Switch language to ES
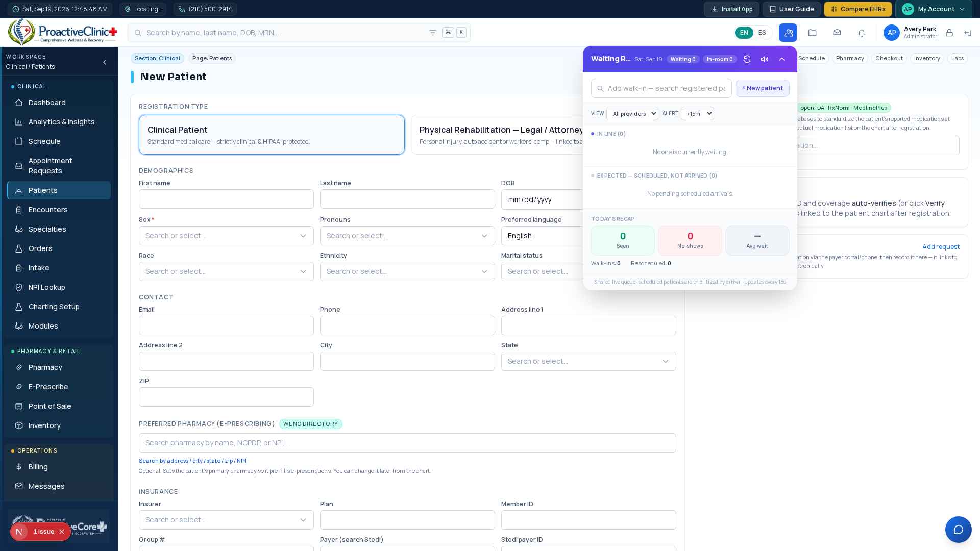980x551 pixels. point(762,33)
